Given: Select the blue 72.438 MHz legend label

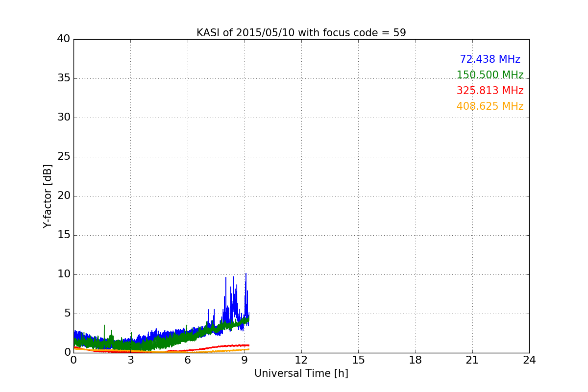Looking at the screenshot, I should [x=490, y=59].
